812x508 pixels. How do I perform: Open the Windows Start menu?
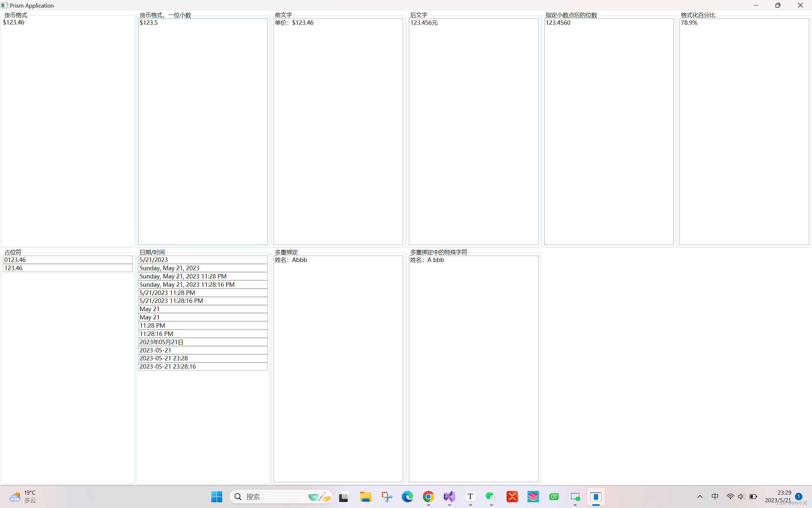216,497
